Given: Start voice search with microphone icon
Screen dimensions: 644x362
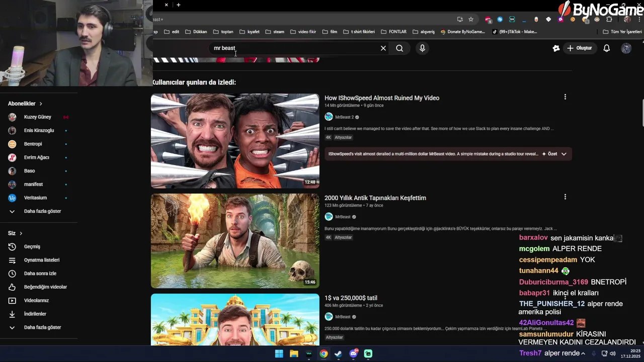Looking at the screenshot, I should [x=422, y=48].
